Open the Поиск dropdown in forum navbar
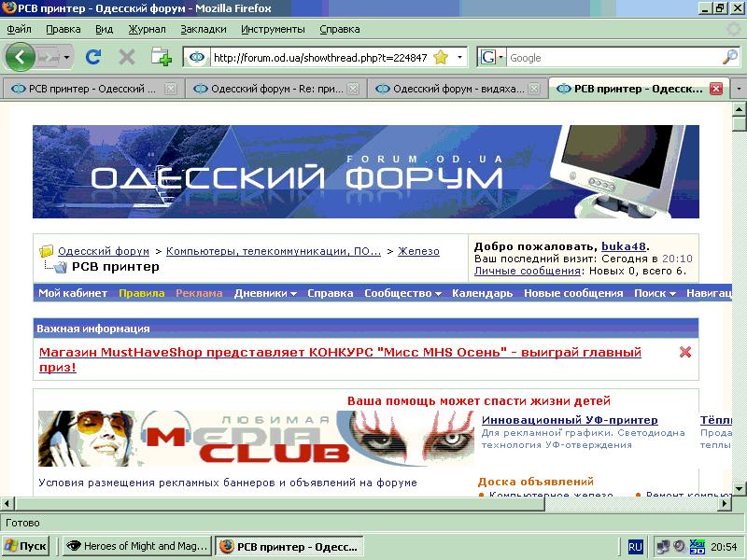This screenshot has width=747, height=560. click(x=655, y=293)
